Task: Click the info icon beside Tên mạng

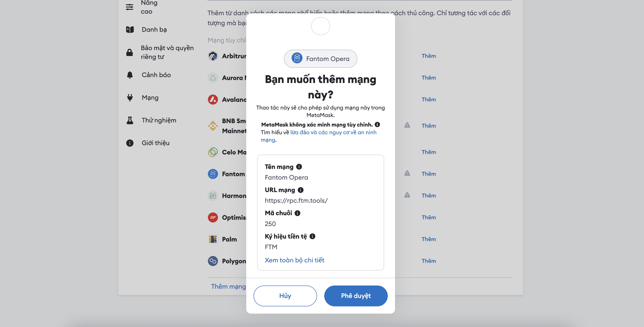Action: pyautogui.click(x=299, y=166)
